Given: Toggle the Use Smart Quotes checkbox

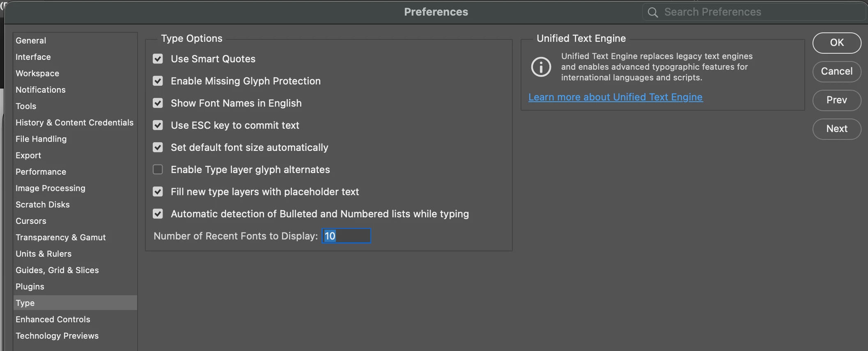Looking at the screenshot, I should [x=158, y=59].
